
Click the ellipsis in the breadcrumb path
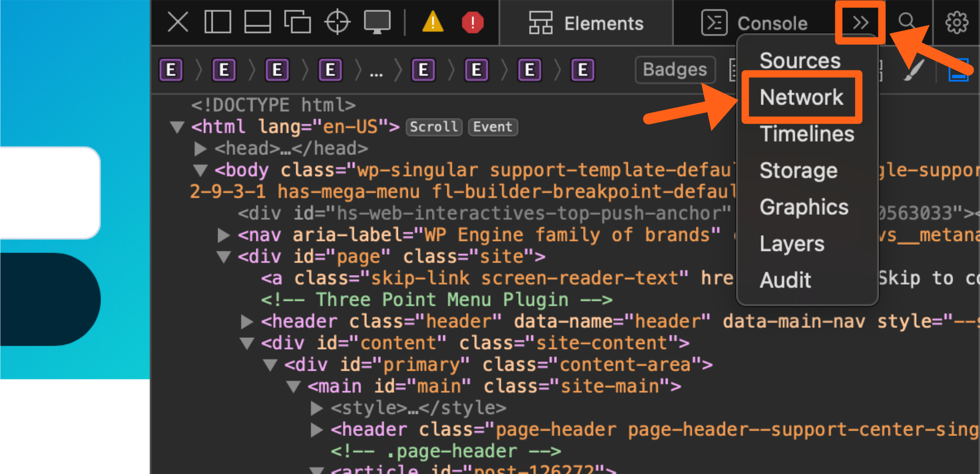[376, 71]
